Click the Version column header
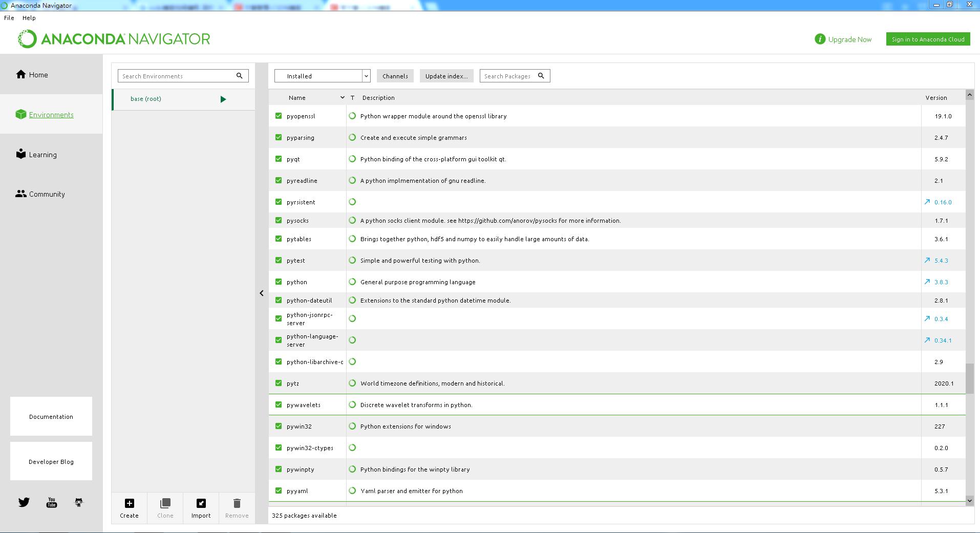This screenshot has height=533, width=980. [936, 97]
